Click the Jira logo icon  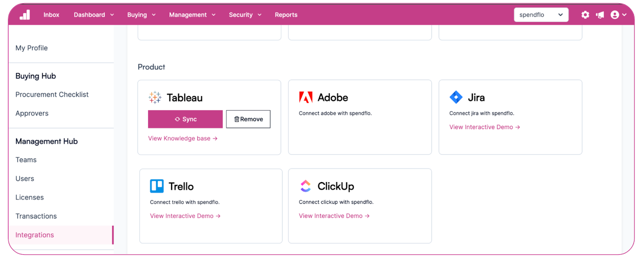tap(456, 97)
